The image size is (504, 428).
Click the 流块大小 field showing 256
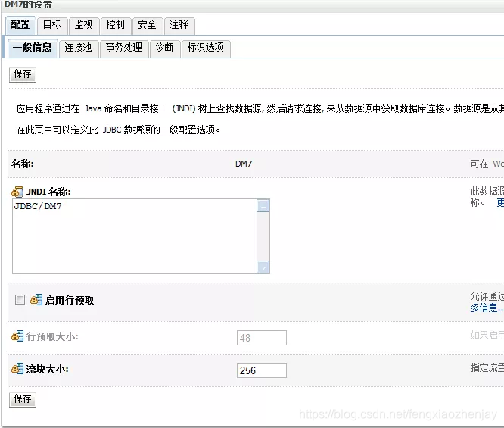[x=262, y=370]
